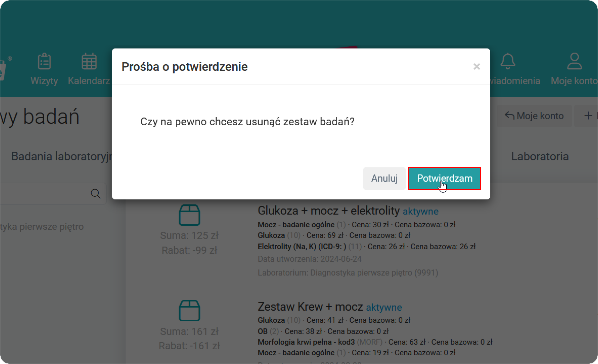Viewport: 598px width, 364px height.
Task: Open Zestaw Krew + mocz set title
Action: 310,306
